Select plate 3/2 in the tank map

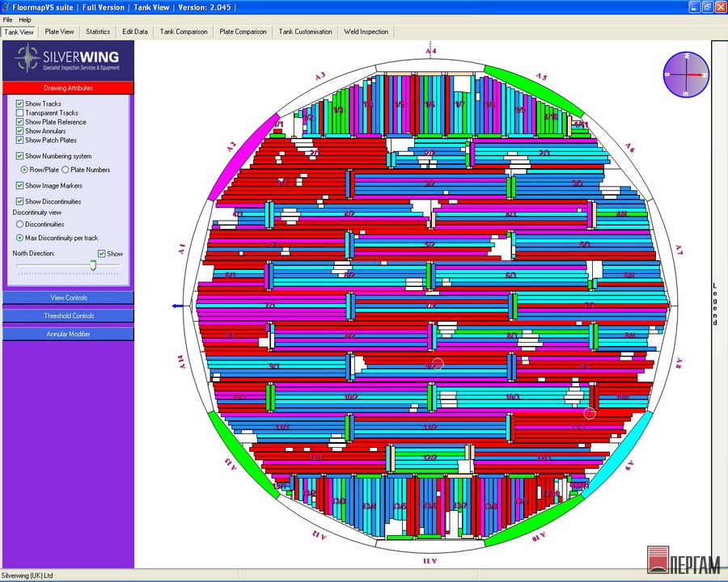point(430,183)
